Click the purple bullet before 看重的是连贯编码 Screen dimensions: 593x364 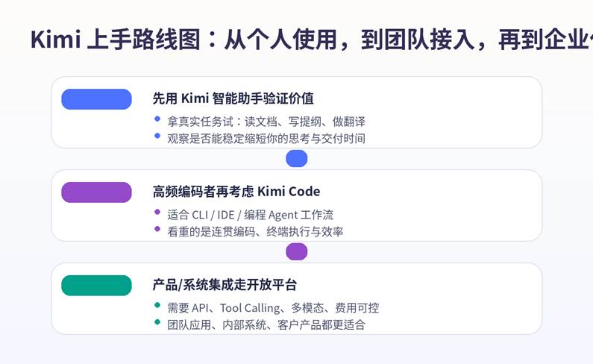pos(157,229)
